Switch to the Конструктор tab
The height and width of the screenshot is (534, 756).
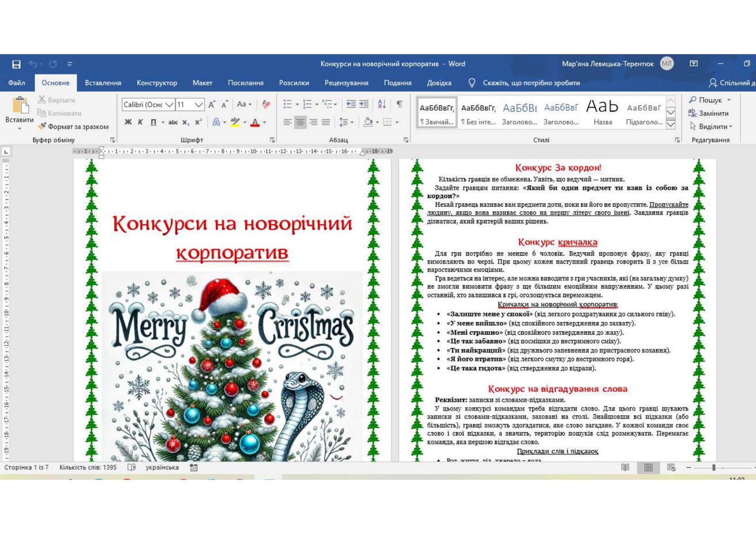coord(157,83)
